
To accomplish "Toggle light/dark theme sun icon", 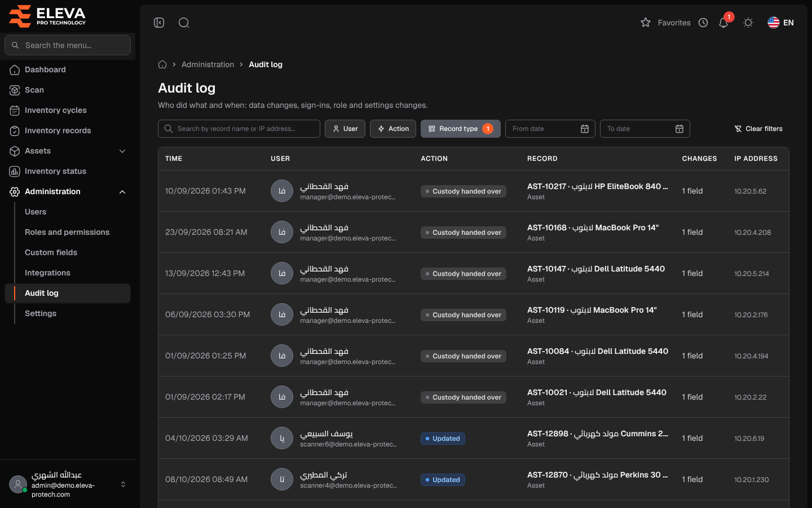I will 748,23.
